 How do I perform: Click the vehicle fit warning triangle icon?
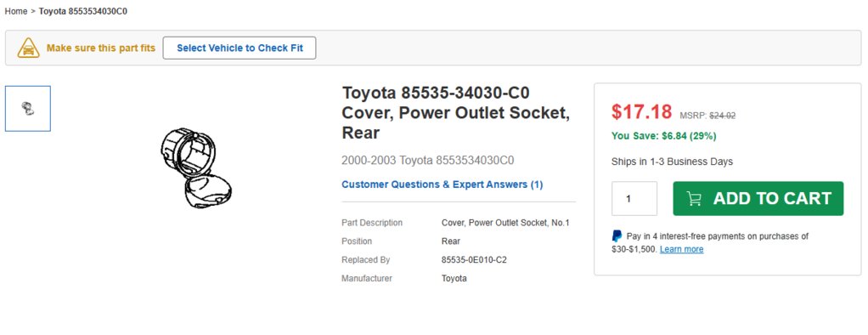click(x=28, y=48)
